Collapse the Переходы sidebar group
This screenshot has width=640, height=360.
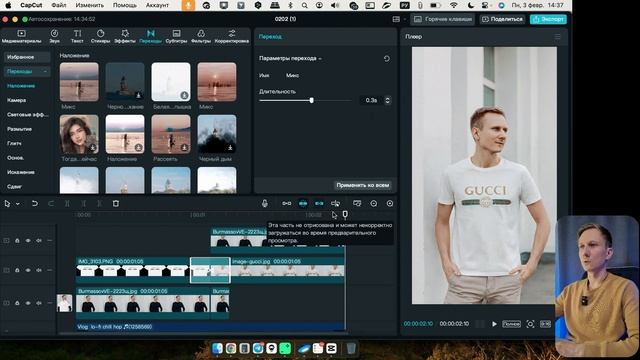45,71
